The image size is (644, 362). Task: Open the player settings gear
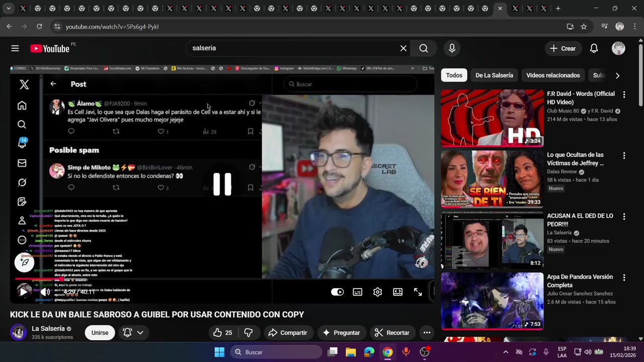pyautogui.click(x=377, y=292)
